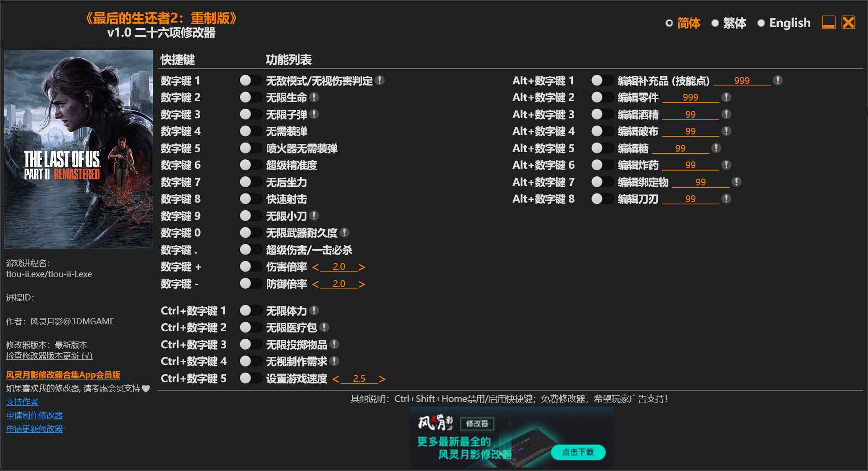The image size is (868, 471).
Task: Click the info icon beside 编辑补充品 (技能点)
Action: point(777,80)
